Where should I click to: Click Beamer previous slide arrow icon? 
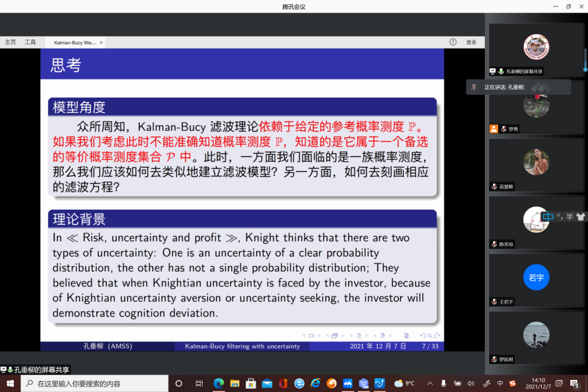coord(303,336)
